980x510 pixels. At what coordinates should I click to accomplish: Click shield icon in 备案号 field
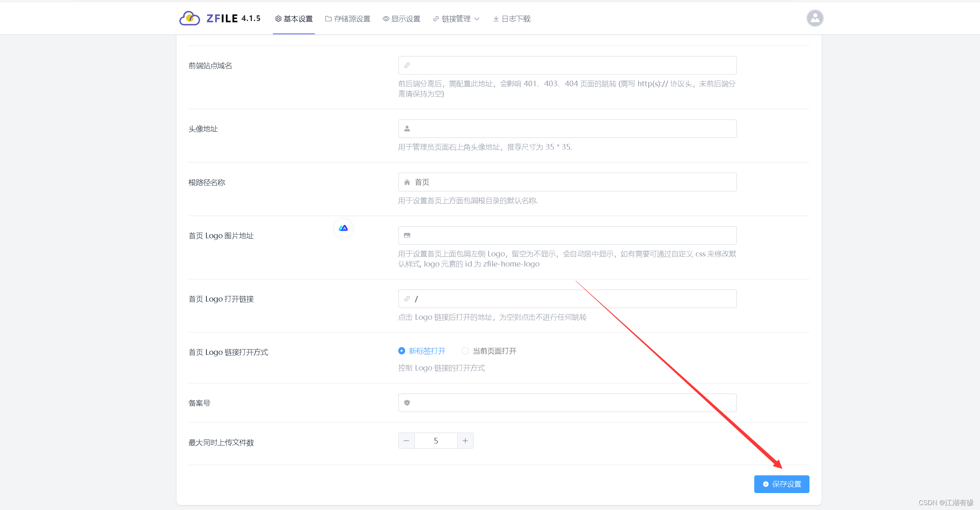pyautogui.click(x=407, y=403)
